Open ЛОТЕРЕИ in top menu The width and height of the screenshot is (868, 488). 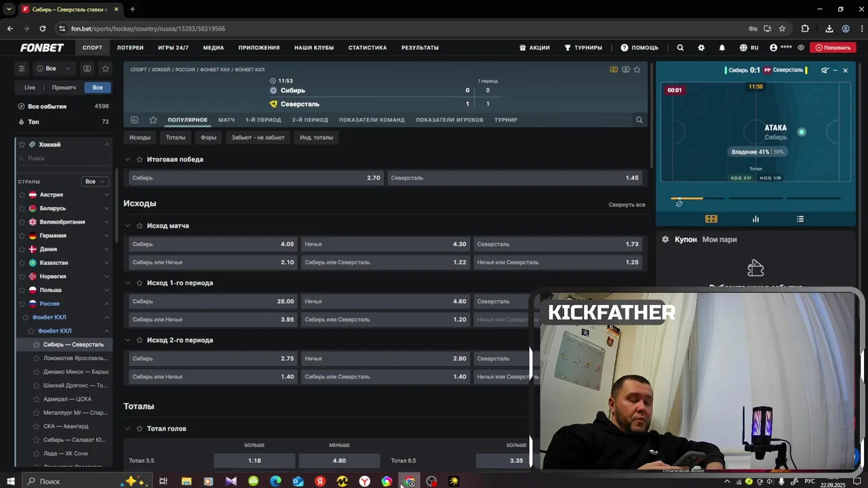click(130, 47)
